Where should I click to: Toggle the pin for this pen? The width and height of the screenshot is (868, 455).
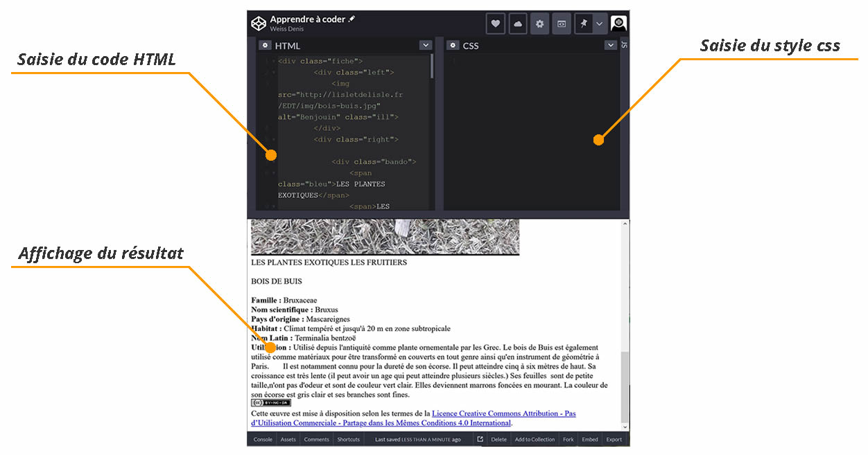[584, 24]
